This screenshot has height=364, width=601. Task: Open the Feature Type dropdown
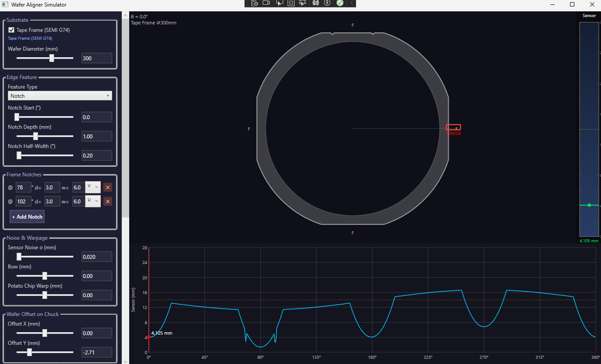(x=60, y=96)
